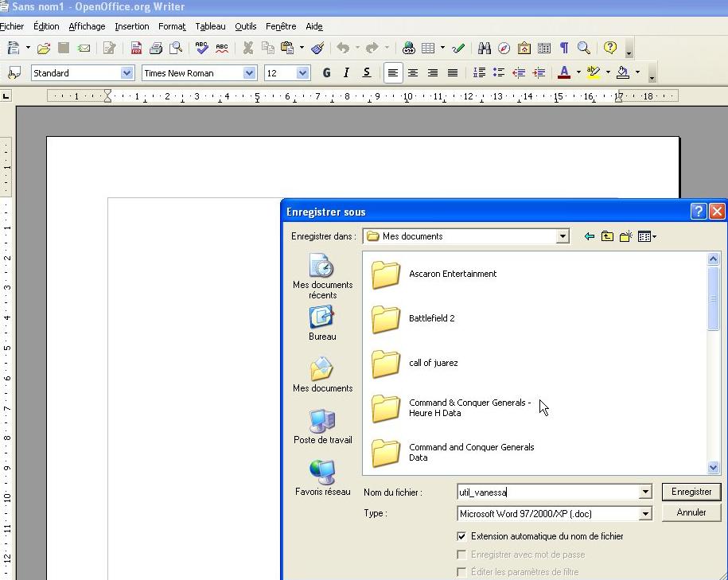Image resolution: width=728 pixels, height=580 pixels.
Task: Click the Open file icon in the toolbar
Action: [x=44, y=48]
